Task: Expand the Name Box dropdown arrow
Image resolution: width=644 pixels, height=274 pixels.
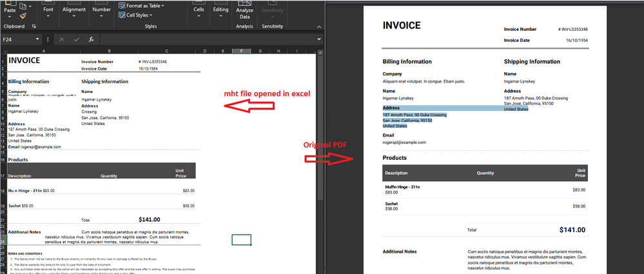Action: [x=39, y=39]
